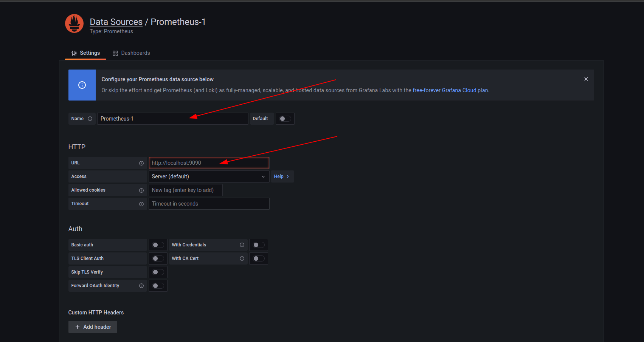Click the Forward OAuth Identity info icon
This screenshot has width=644, height=342.
pos(141,286)
